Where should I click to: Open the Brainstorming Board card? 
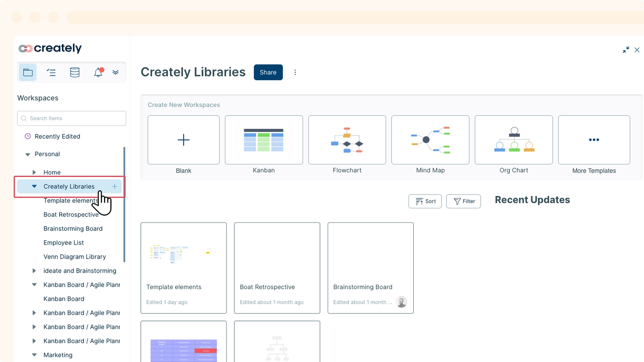click(371, 268)
